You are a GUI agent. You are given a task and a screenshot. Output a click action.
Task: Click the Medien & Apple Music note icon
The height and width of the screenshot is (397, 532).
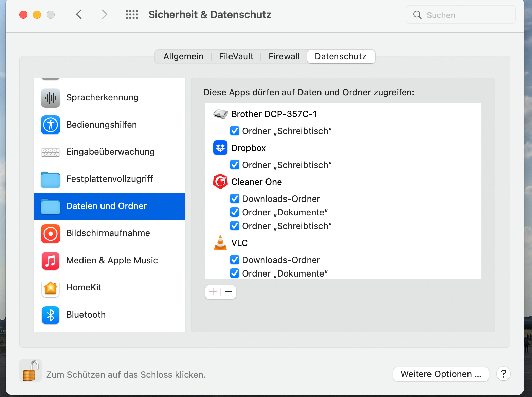(x=51, y=261)
